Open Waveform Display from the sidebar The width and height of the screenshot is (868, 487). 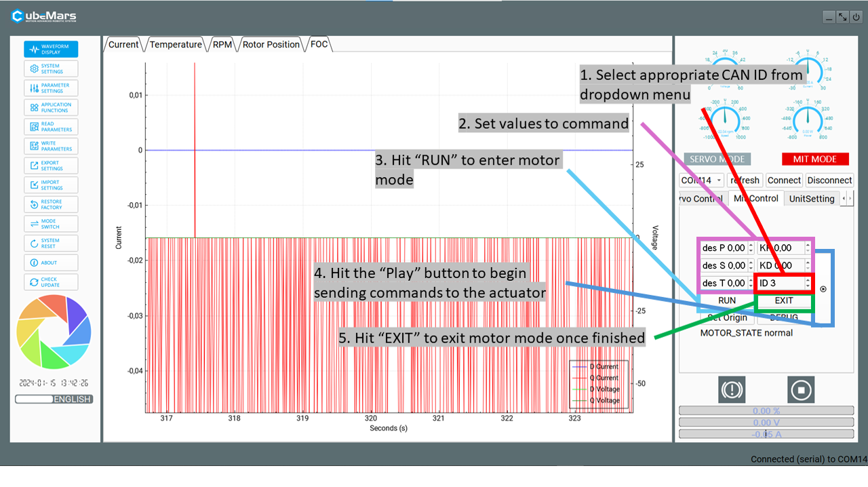click(51, 50)
